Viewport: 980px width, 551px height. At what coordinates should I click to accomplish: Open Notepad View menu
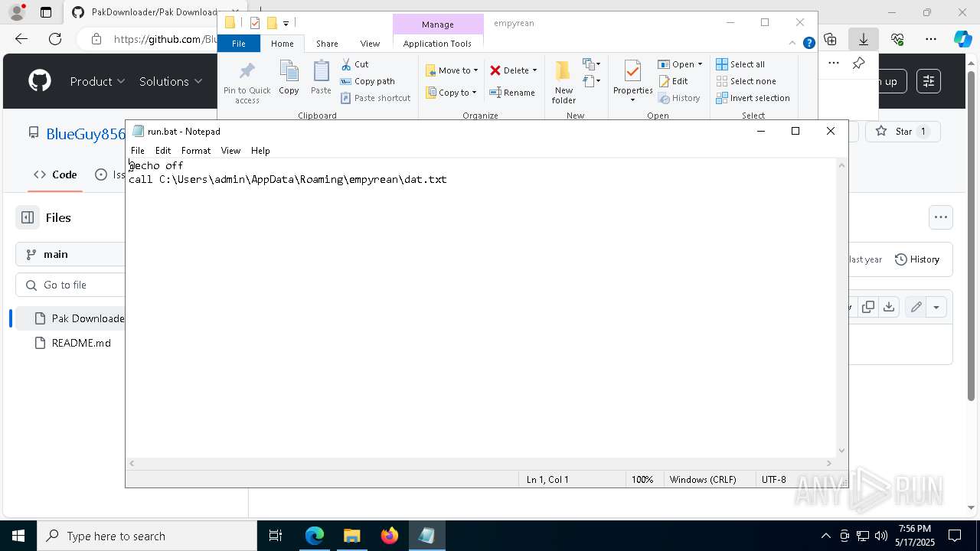tap(230, 151)
